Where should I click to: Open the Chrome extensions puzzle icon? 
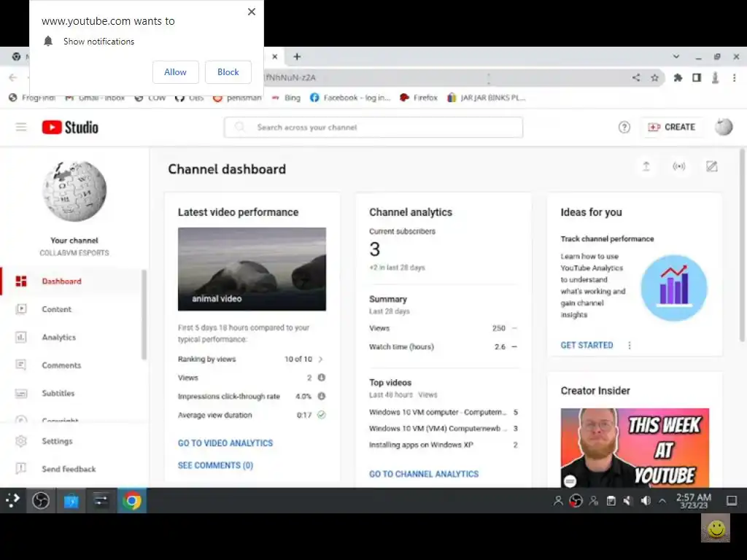[678, 77]
